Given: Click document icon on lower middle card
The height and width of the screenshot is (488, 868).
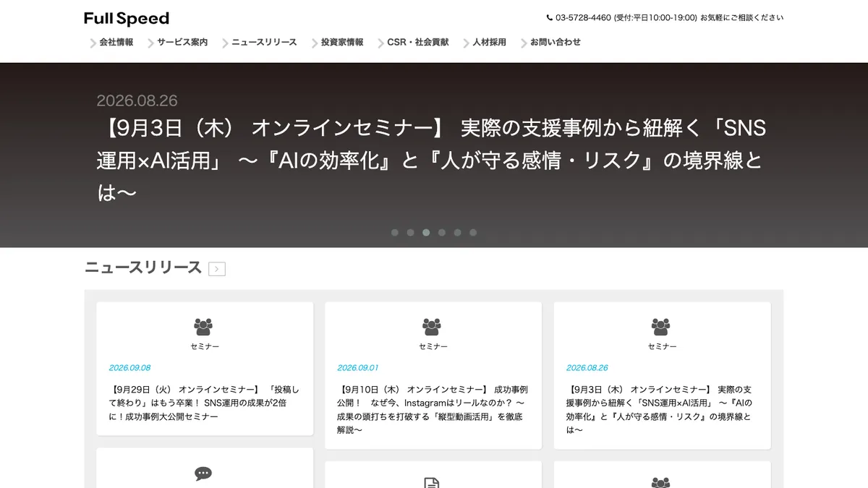Looking at the screenshot, I should (x=432, y=482).
